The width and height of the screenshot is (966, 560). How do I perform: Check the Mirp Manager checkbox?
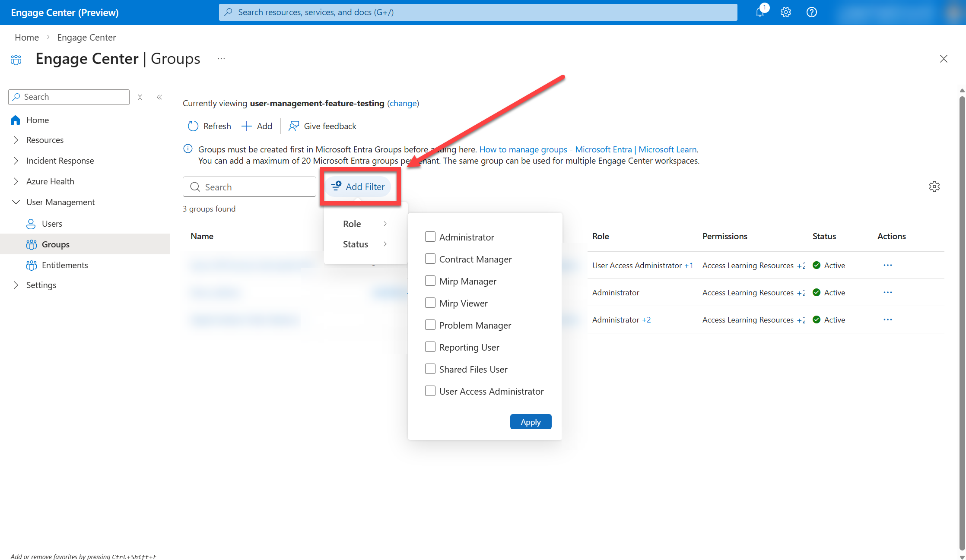click(x=430, y=281)
